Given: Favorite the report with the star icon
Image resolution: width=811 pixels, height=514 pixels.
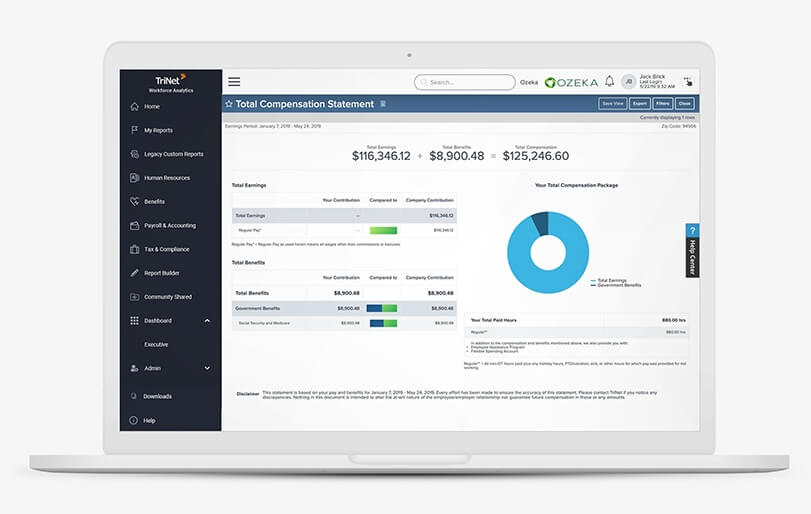Looking at the screenshot, I should tap(229, 104).
